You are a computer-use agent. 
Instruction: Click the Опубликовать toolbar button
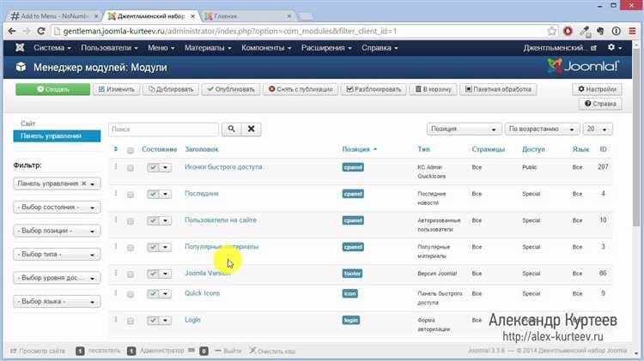[x=231, y=89]
